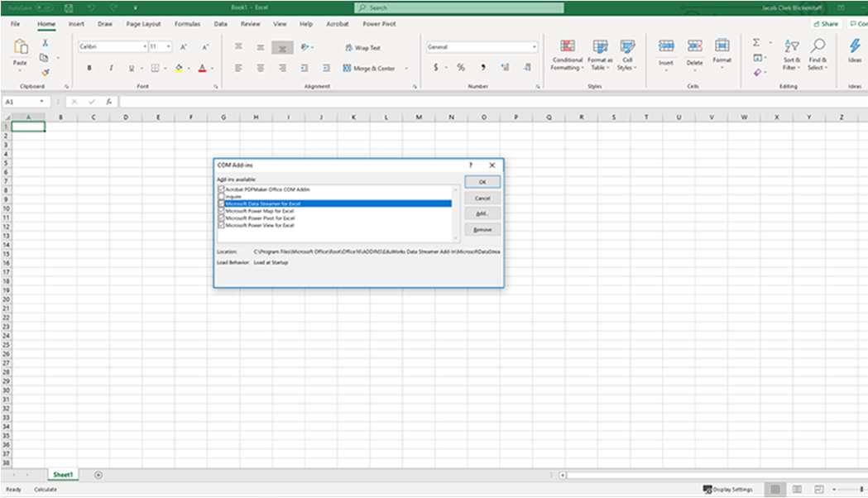
Task: Click the Middle Align icon
Action: [x=260, y=48]
